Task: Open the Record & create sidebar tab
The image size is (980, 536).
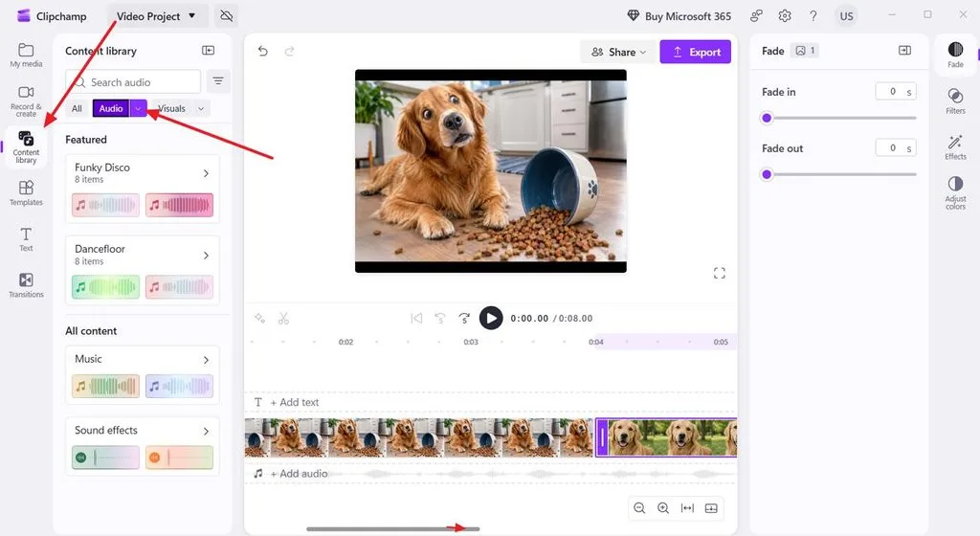Action: (26, 101)
